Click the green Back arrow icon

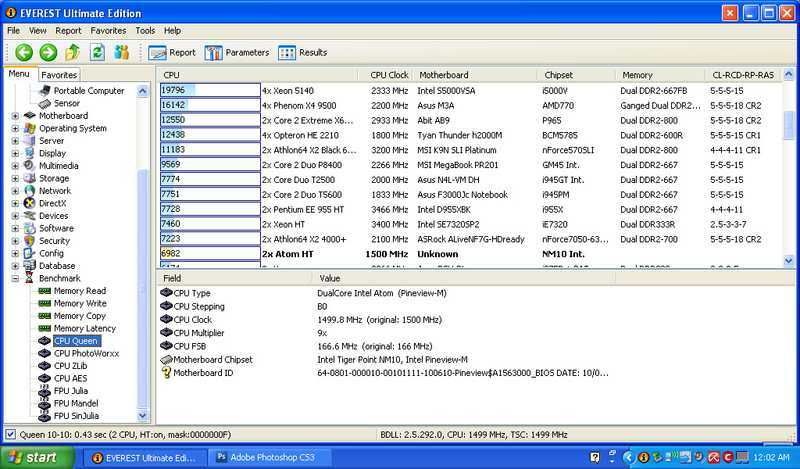(23, 53)
